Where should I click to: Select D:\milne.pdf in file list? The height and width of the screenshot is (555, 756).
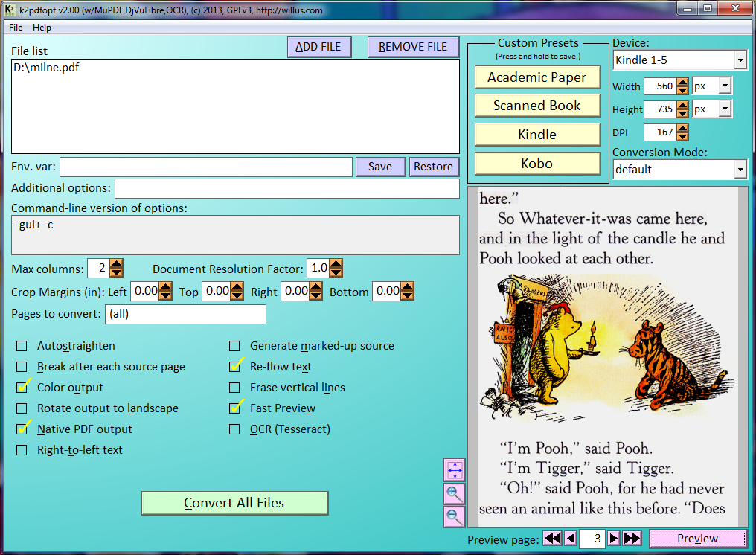click(x=46, y=68)
